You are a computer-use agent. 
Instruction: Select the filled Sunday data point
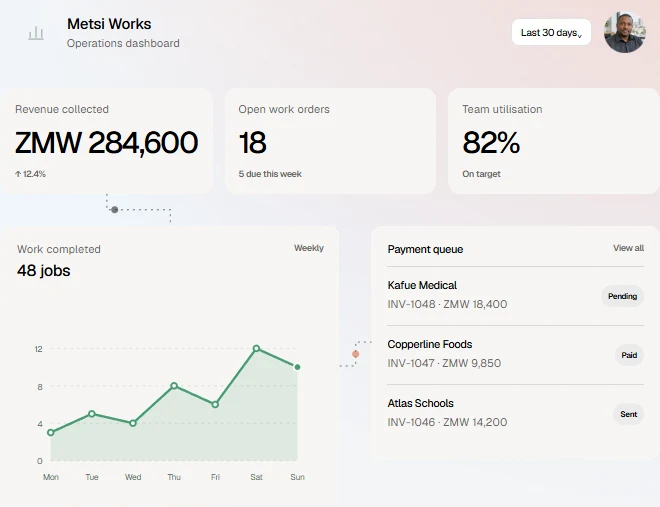[x=297, y=367]
